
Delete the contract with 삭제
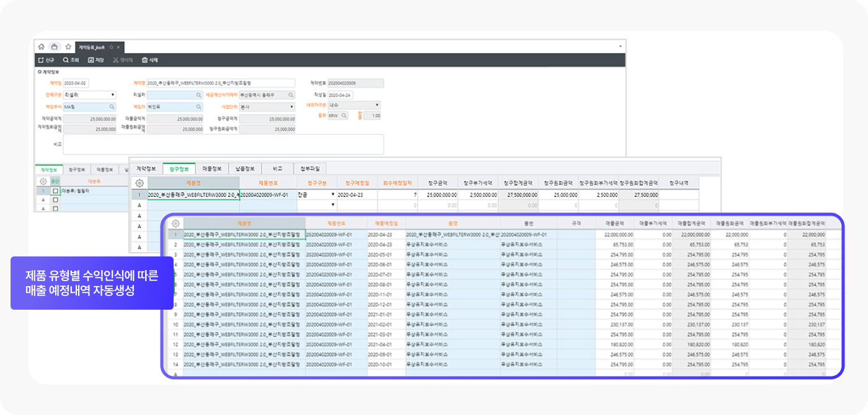coord(149,60)
